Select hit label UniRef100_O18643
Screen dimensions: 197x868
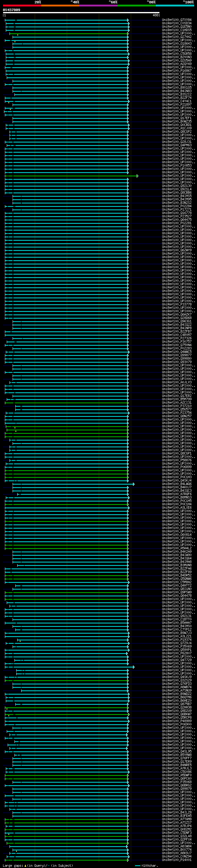(177, 43)
